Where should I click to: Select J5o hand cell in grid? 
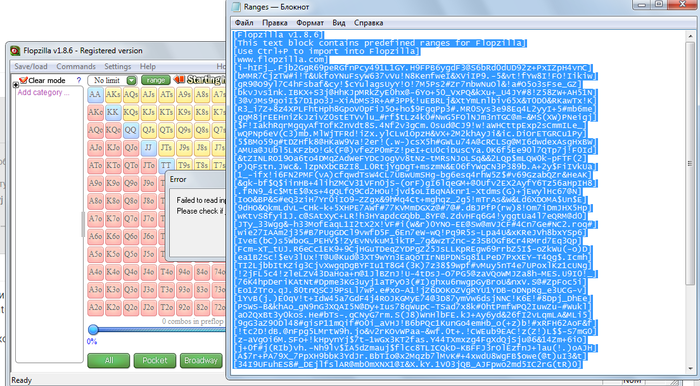click(149, 254)
